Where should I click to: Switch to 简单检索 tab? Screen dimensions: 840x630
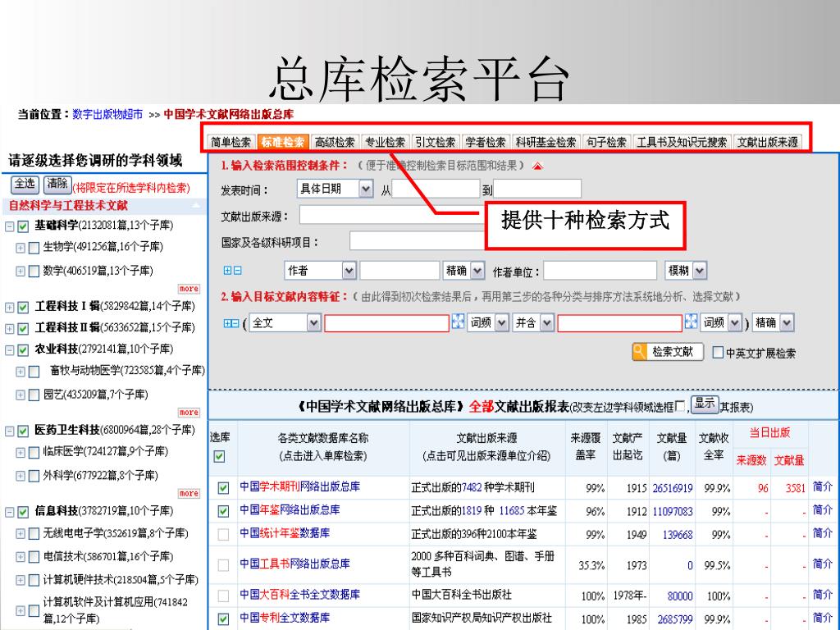point(231,142)
